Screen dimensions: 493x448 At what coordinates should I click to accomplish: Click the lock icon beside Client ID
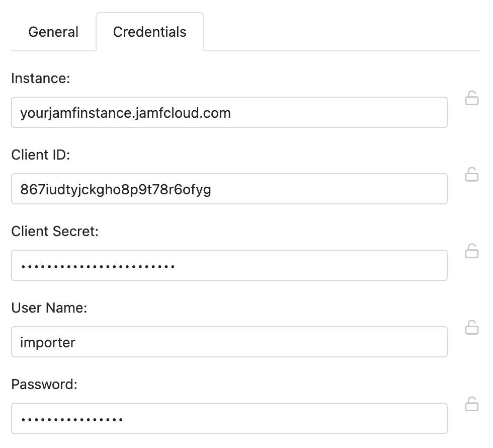(x=472, y=175)
